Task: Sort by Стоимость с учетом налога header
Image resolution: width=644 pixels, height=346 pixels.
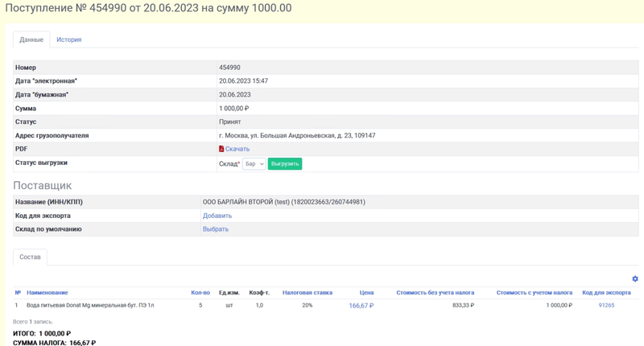Action: (534, 293)
